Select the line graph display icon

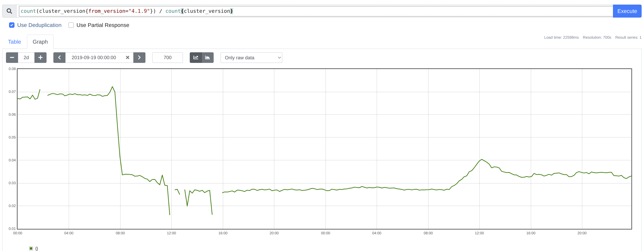point(196,57)
